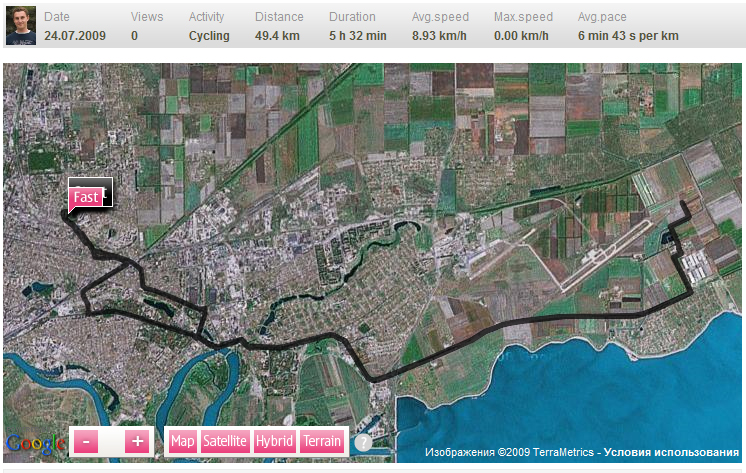Click the TerraMetrics copyright text
Image resolution: width=746 pixels, height=473 pixels.
(x=511, y=453)
